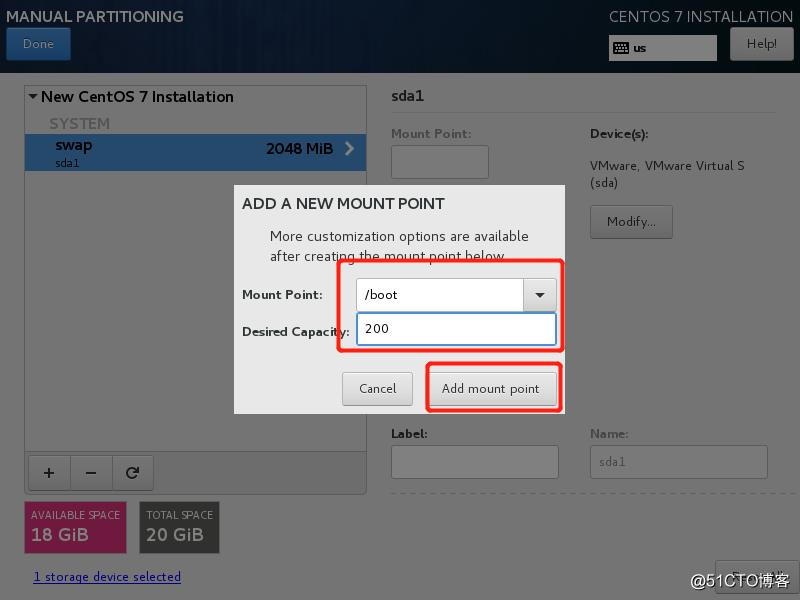The height and width of the screenshot is (600, 800).
Task: Click the AVAILABLE SPACE 18 GiB box
Action: pyautogui.click(x=76, y=528)
